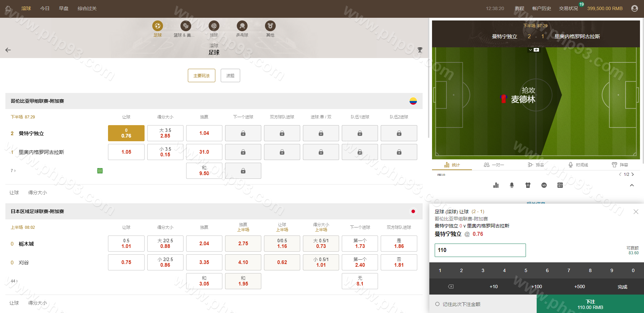Click the home icon in top bar
Screen dimensions: 644x313
click(x=8, y=8)
